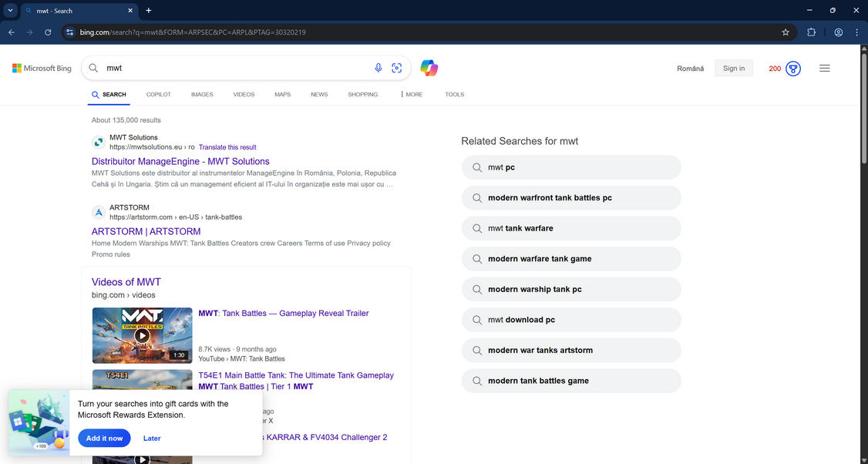Go to Microsoft Bing logo home
Image resolution: width=868 pixels, height=464 pixels.
coord(42,69)
